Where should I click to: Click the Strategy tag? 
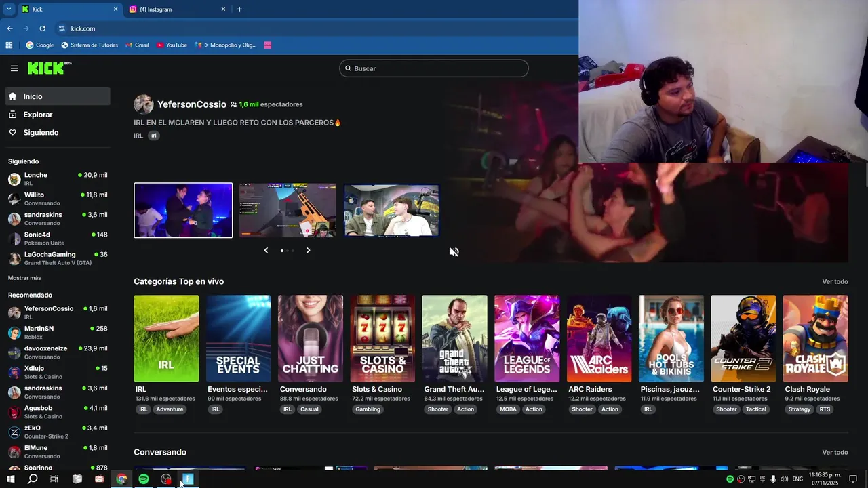[800, 409]
